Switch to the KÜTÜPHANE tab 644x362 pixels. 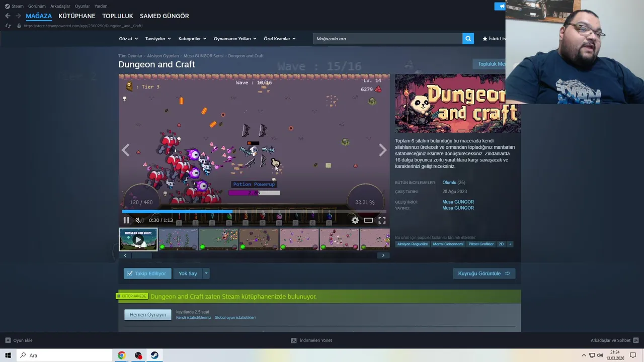(77, 16)
